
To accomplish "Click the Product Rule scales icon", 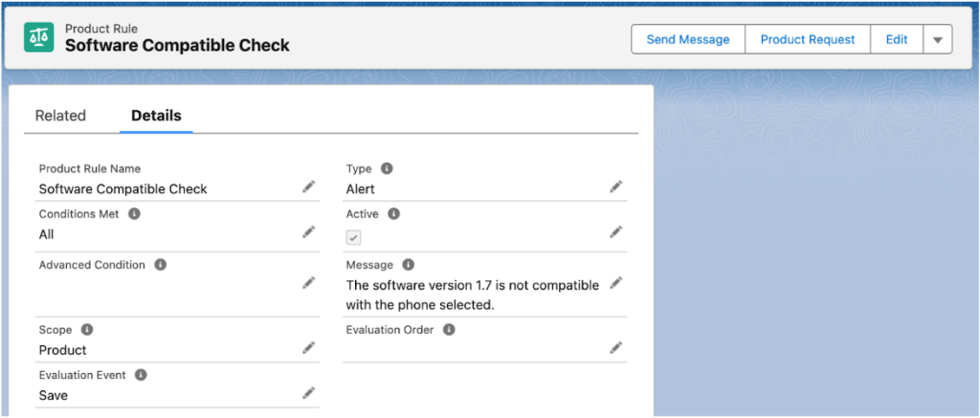I will [x=38, y=37].
